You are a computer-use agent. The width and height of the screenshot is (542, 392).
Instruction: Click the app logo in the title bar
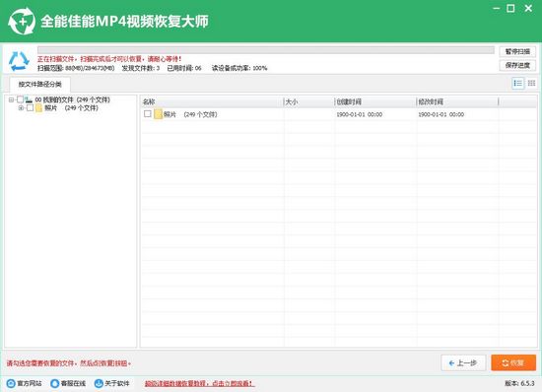[x=22, y=21]
